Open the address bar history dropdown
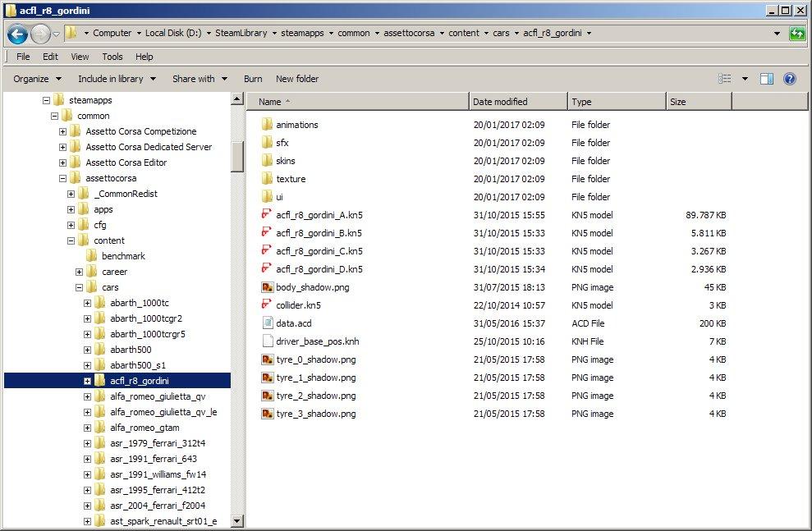Screen dimensions: 812x531 click(777, 34)
